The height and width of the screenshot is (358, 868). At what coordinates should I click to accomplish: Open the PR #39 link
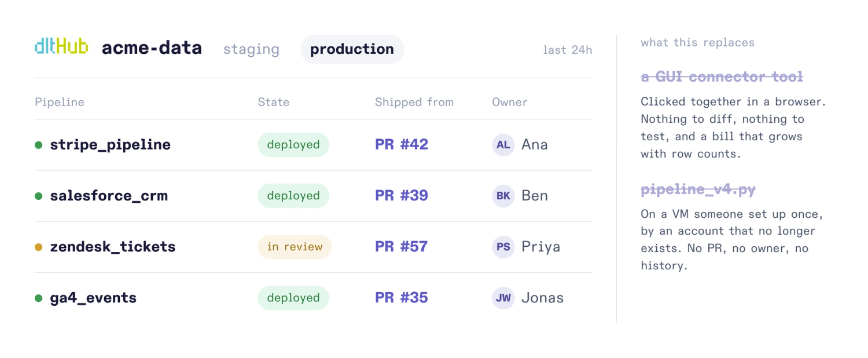pyautogui.click(x=402, y=196)
